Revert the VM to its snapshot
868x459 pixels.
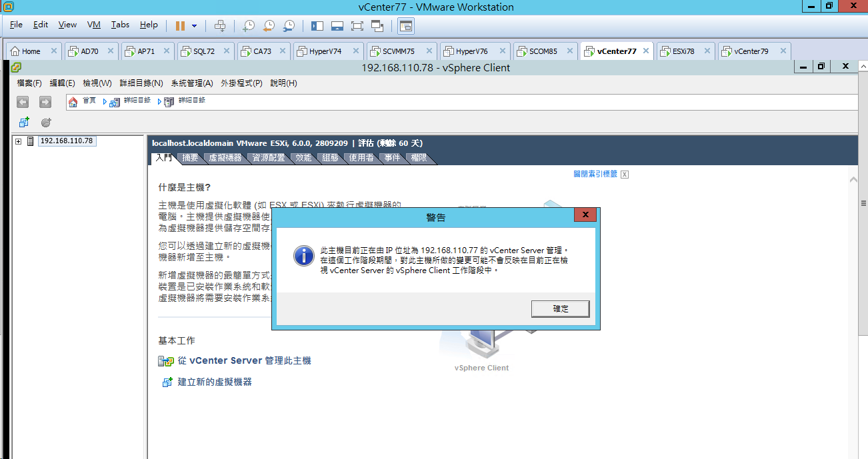coord(268,25)
